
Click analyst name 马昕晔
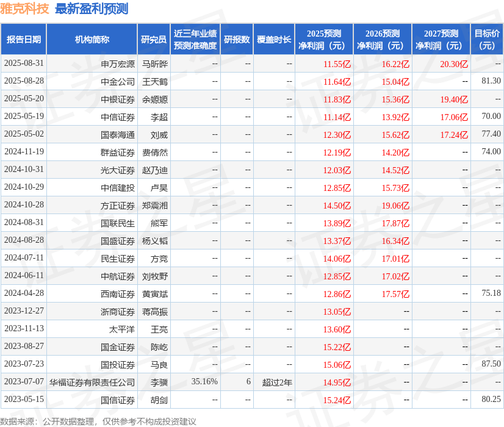[x=155, y=64]
